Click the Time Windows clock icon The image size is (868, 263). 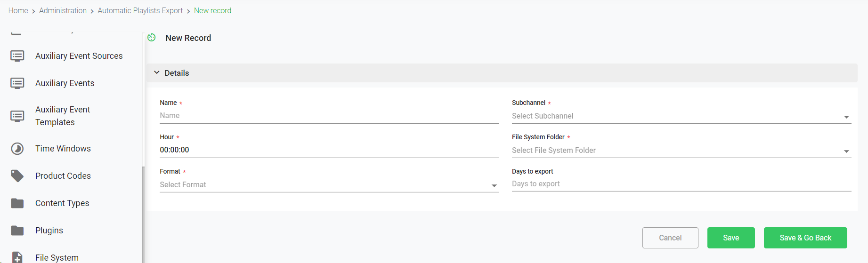[17, 149]
